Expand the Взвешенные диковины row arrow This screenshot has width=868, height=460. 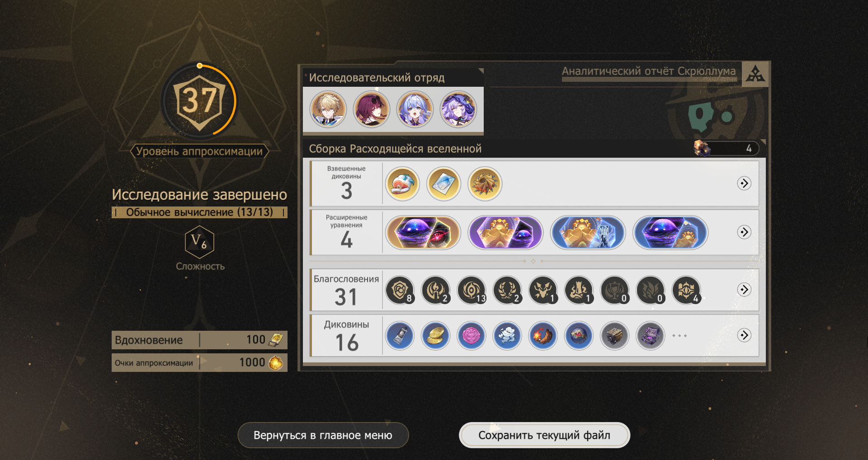[744, 183]
